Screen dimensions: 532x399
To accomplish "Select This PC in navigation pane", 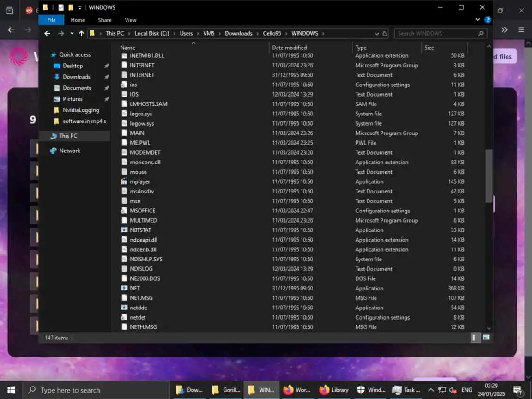I will (68, 136).
